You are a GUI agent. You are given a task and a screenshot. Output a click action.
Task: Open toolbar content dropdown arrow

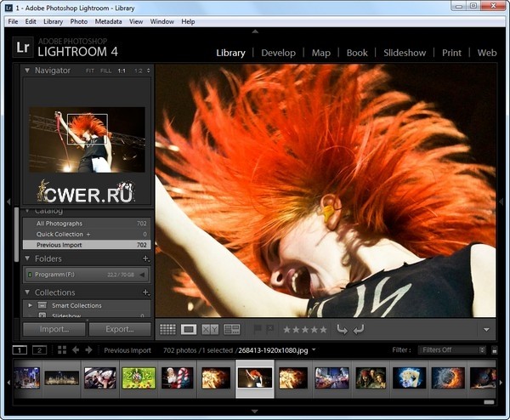tap(486, 330)
